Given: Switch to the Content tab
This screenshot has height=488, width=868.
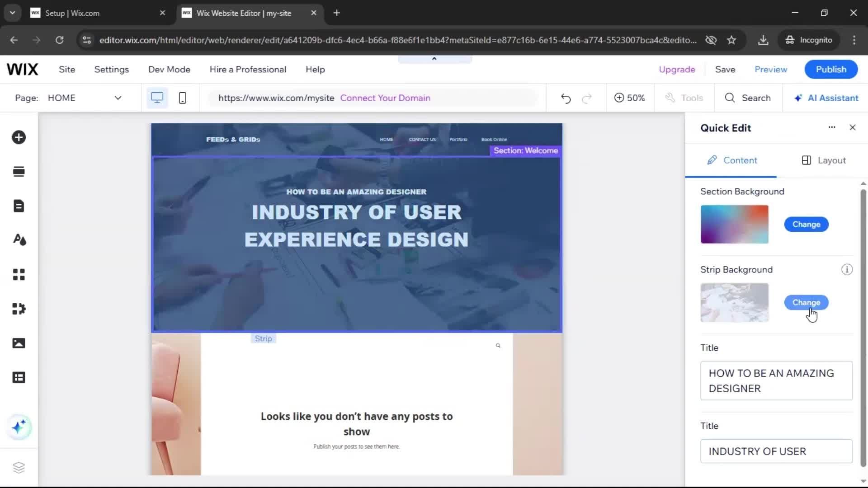Looking at the screenshot, I should click(731, 160).
